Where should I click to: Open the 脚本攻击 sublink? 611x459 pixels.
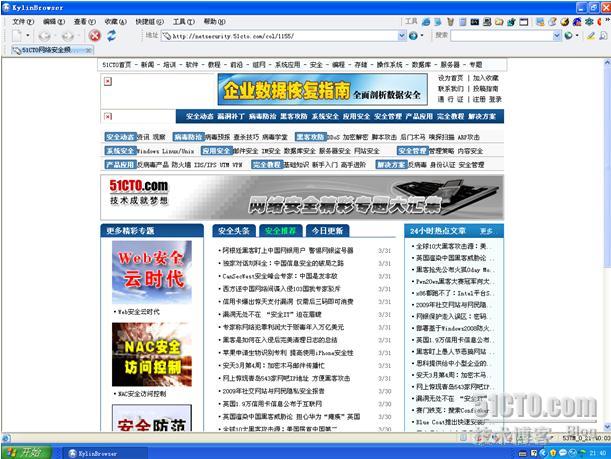point(384,137)
